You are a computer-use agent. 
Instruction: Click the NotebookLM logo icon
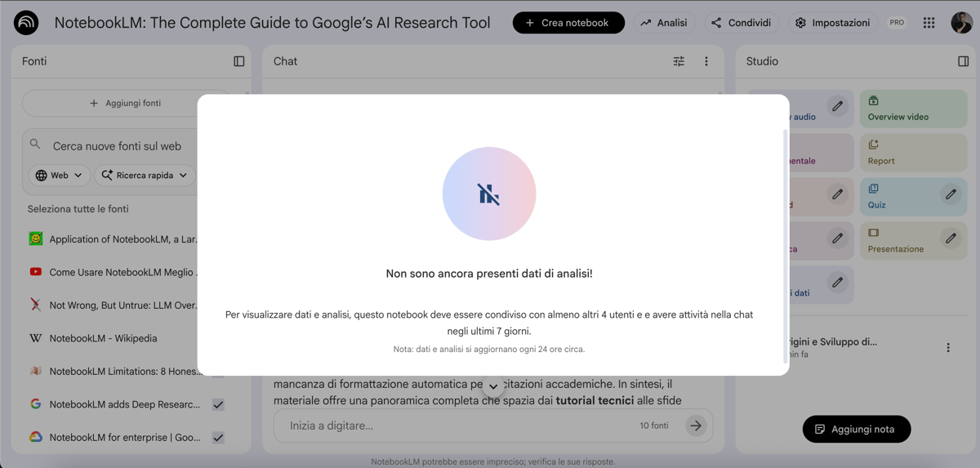click(26, 23)
